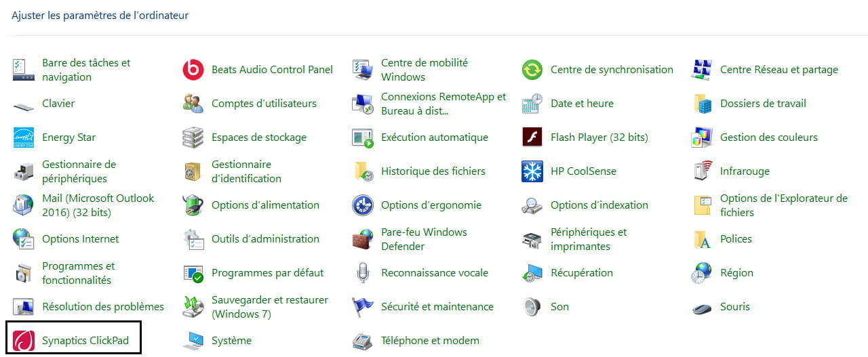Open Programmes et fonctionnalités

(78, 273)
